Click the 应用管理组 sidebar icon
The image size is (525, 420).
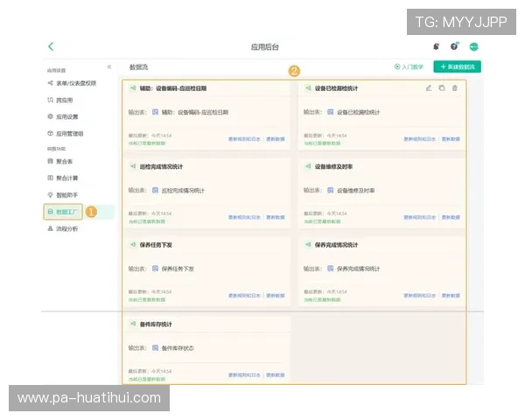[50, 133]
